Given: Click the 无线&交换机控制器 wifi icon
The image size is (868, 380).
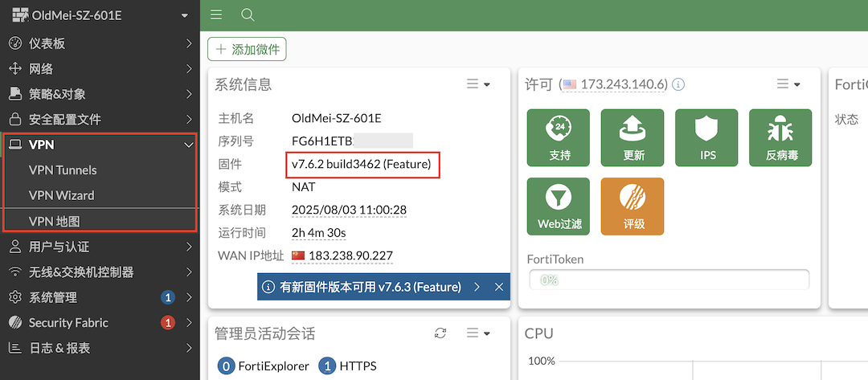Looking at the screenshot, I should click(x=15, y=272).
